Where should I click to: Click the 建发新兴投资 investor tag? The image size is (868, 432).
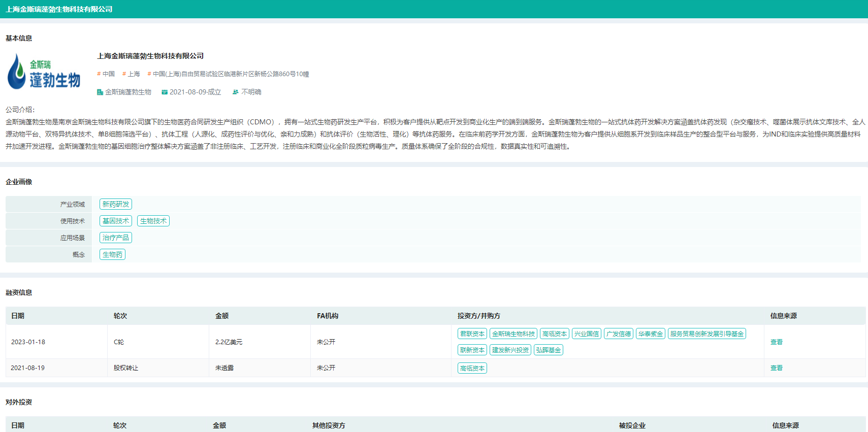510,350
